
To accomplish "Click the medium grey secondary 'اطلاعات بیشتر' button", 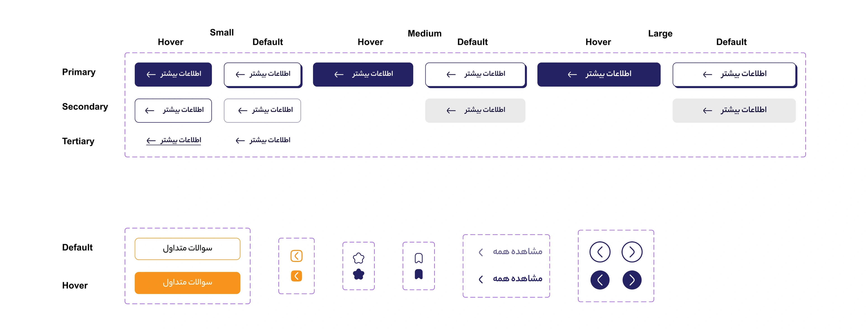I will tap(475, 111).
